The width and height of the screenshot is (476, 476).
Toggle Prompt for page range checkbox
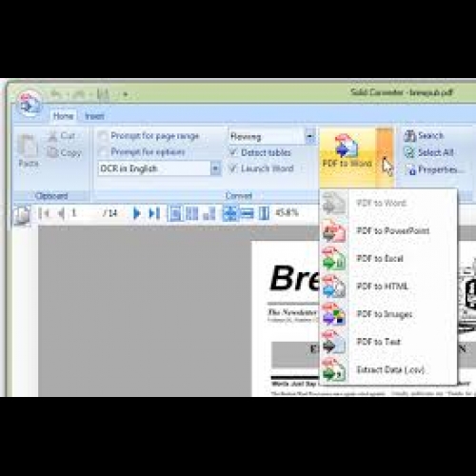(103, 136)
